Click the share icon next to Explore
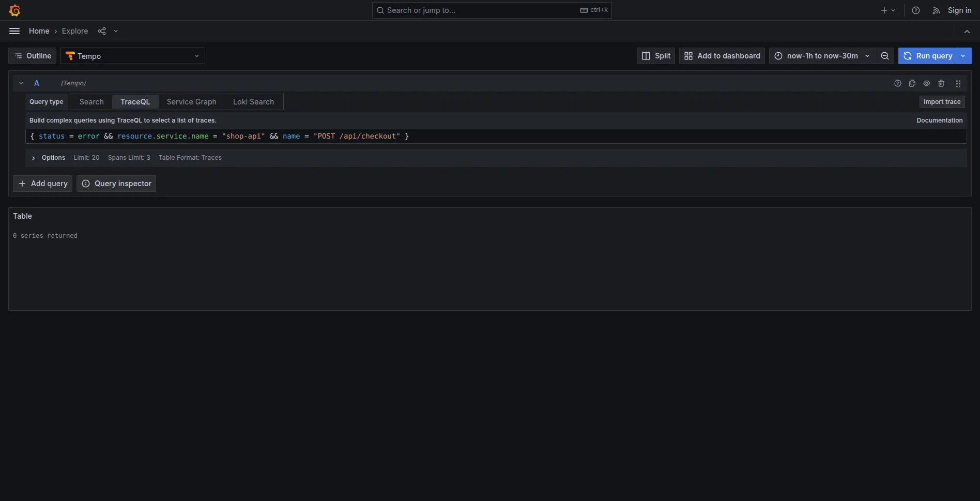Screen dimensions: 980x501 coord(102,31)
